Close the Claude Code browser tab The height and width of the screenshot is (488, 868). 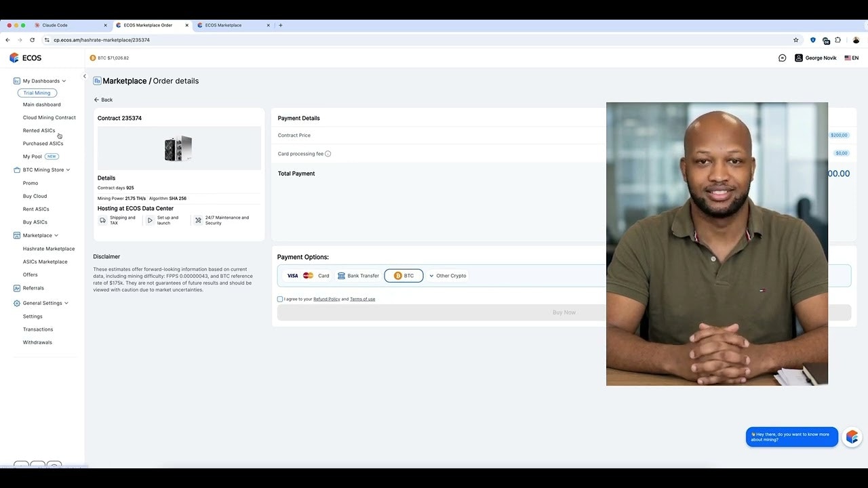coord(105,25)
